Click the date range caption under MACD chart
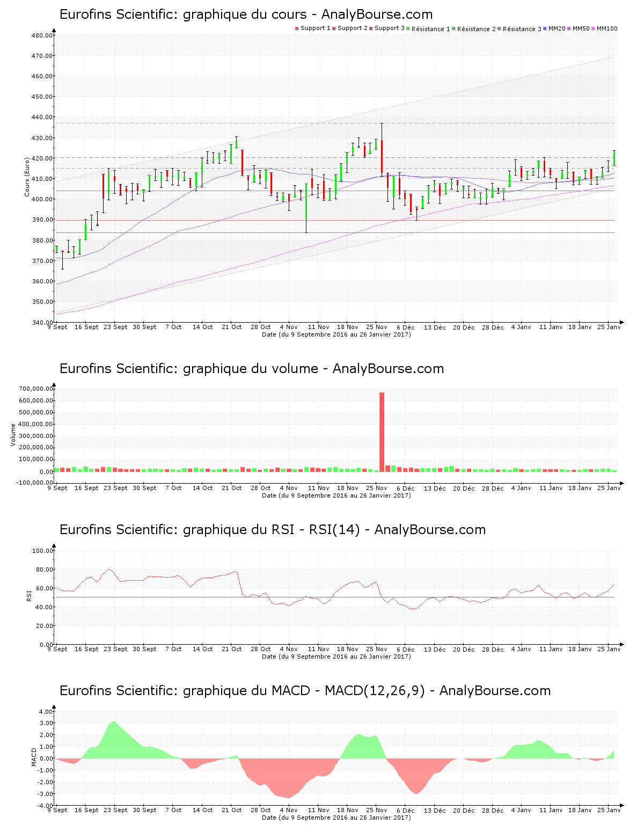 [x=336, y=818]
